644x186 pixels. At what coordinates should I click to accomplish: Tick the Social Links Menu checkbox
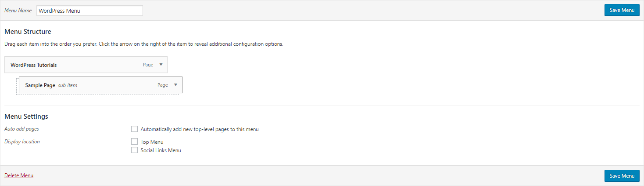(135, 150)
